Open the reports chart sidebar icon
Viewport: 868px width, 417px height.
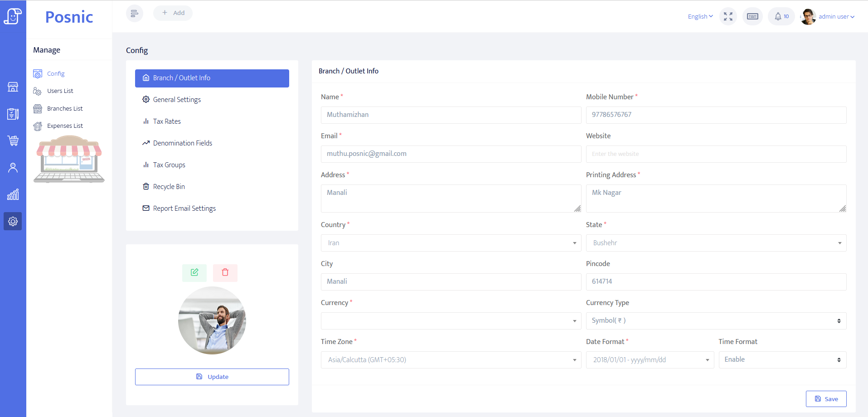tap(13, 194)
